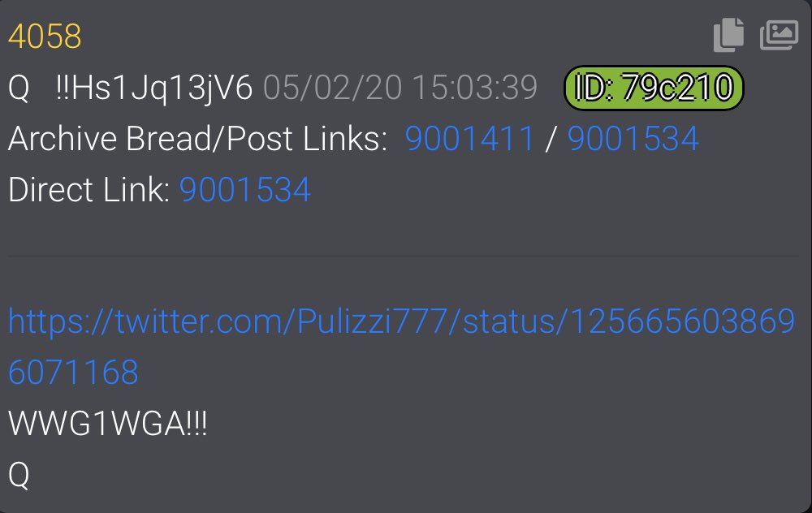Click the Q signature at the bottom
This screenshot has height=513, width=812.
tap(19, 475)
